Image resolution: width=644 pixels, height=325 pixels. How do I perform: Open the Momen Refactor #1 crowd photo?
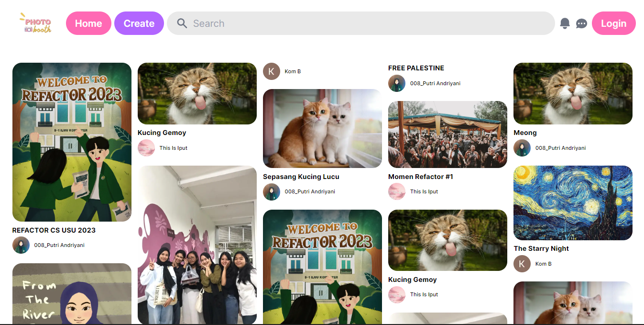(448, 134)
